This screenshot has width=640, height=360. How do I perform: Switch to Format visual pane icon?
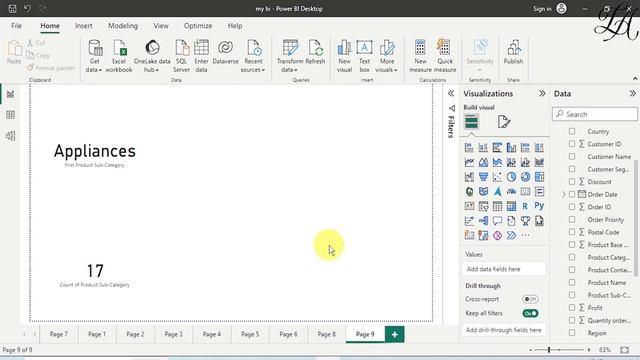click(x=504, y=122)
